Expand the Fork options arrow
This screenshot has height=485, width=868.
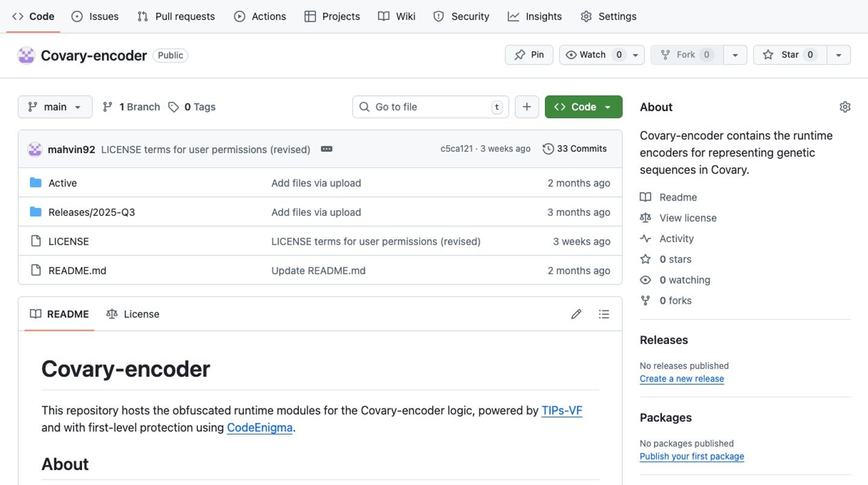[x=735, y=55]
